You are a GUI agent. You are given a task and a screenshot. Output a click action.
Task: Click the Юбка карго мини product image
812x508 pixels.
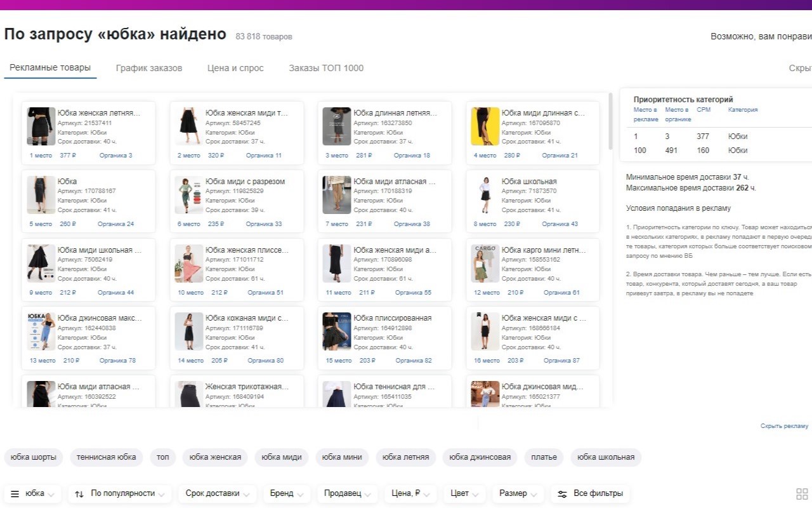[485, 264]
